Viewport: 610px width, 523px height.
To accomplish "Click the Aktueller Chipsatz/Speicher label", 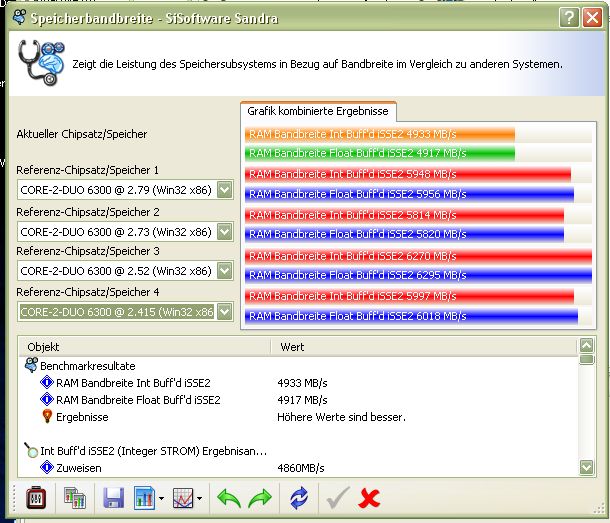I will point(82,134).
